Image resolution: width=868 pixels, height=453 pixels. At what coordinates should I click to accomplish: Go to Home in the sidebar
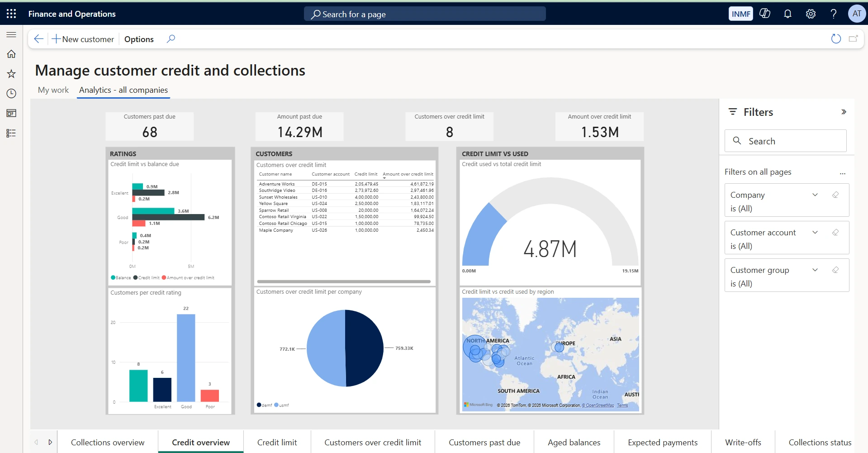click(x=11, y=54)
